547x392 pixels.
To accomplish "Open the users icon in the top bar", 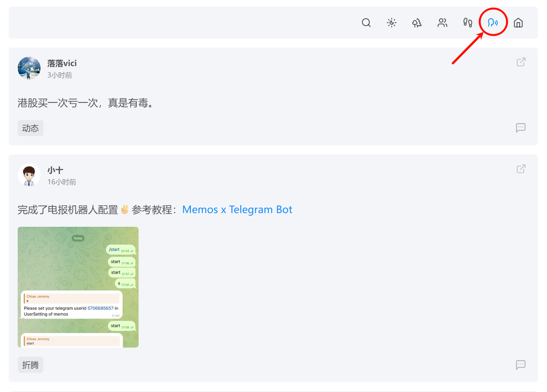I will [442, 23].
